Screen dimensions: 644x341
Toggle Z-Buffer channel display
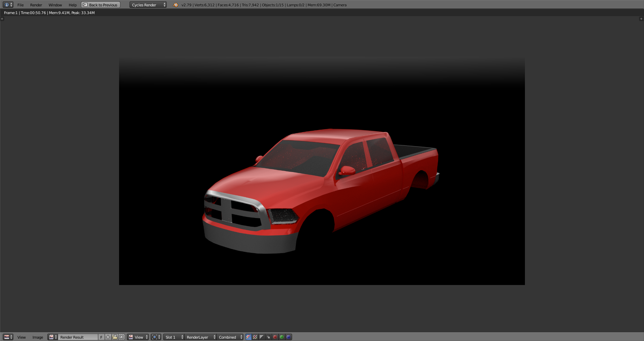coord(268,337)
